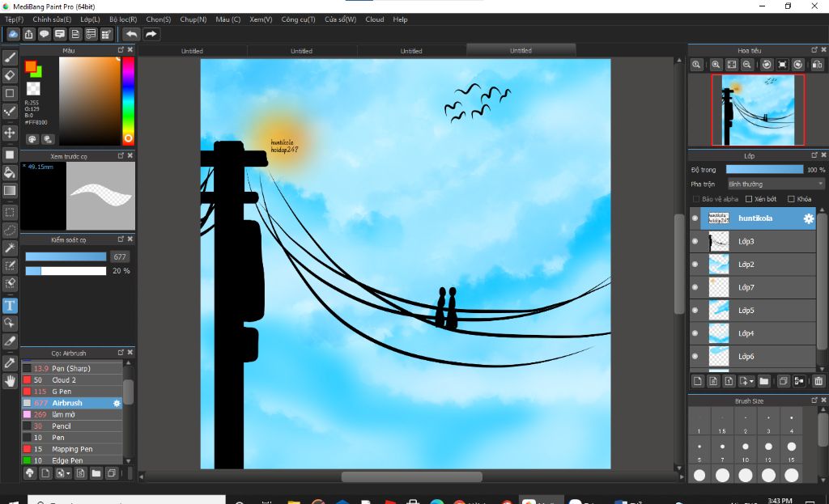The width and height of the screenshot is (829, 504).
Task: Zoom in using navigator magnifier plus icon
Action: point(716,65)
